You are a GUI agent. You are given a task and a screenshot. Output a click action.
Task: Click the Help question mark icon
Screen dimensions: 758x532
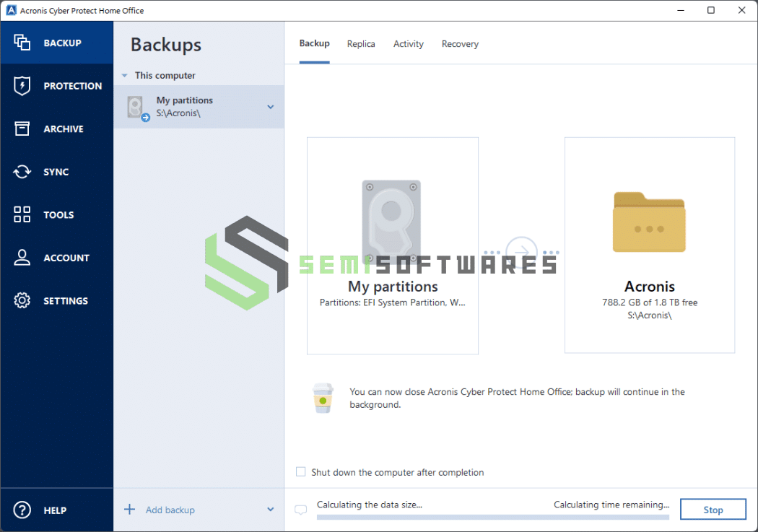(x=22, y=510)
